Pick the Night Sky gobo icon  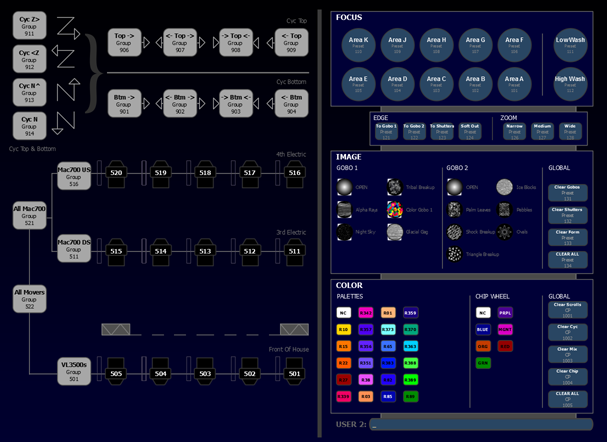point(346,232)
